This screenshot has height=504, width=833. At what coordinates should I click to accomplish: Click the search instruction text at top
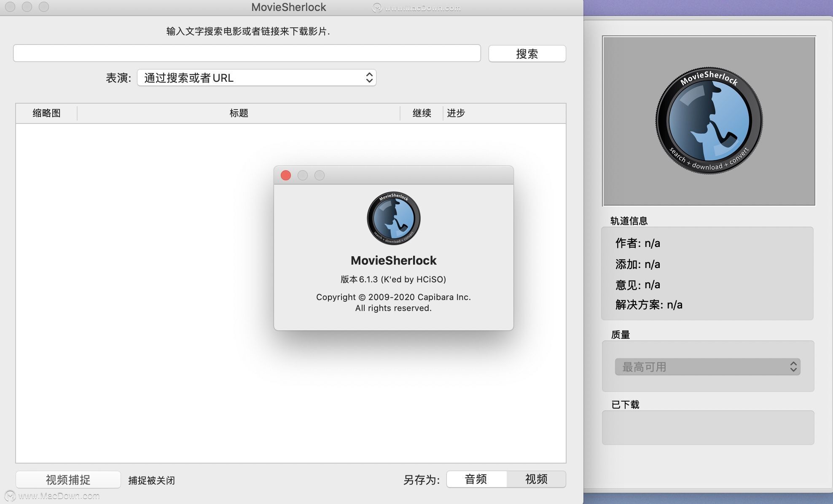coord(248,31)
